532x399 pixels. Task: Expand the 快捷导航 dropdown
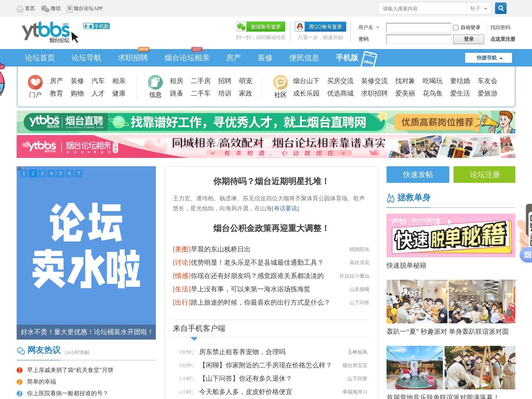tap(488, 58)
